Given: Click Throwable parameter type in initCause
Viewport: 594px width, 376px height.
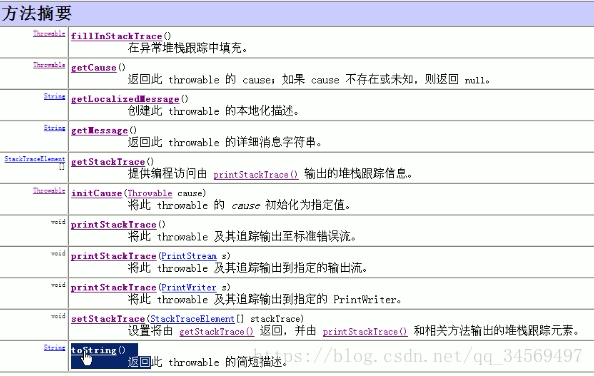Looking at the screenshot, I should pos(150,193).
